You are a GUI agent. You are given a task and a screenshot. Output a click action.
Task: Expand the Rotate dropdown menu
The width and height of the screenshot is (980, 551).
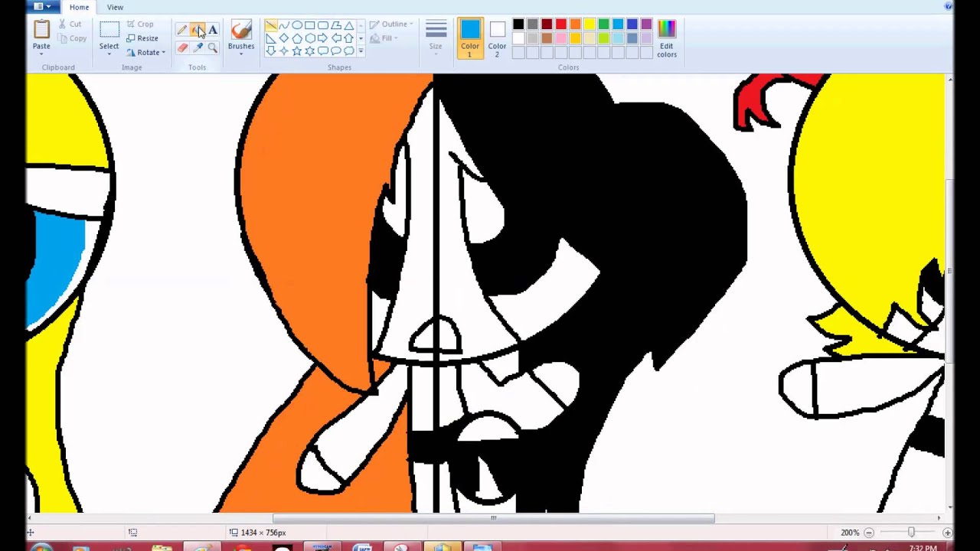pos(145,53)
